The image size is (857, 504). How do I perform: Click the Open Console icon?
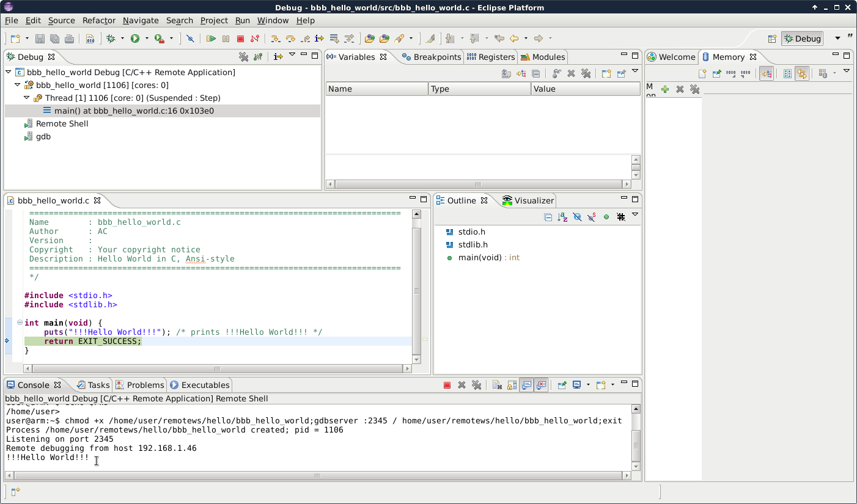[x=601, y=385]
